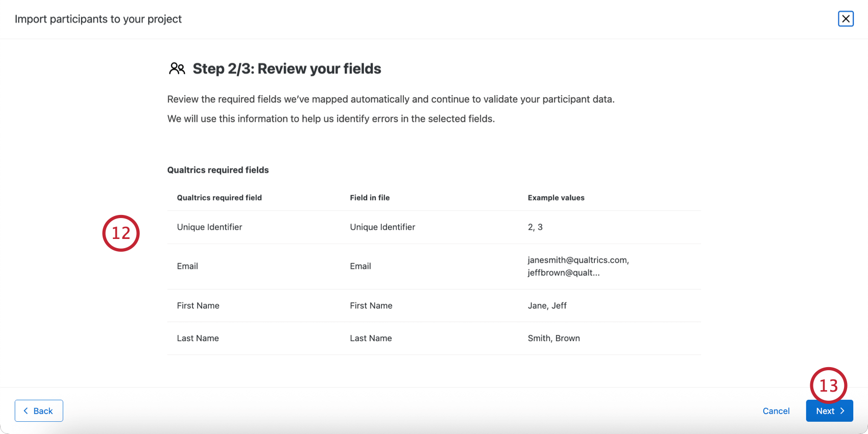This screenshot has width=868, height=434.
Task: Select Last Name in the Field in file column
Action: tap(371, 339)
